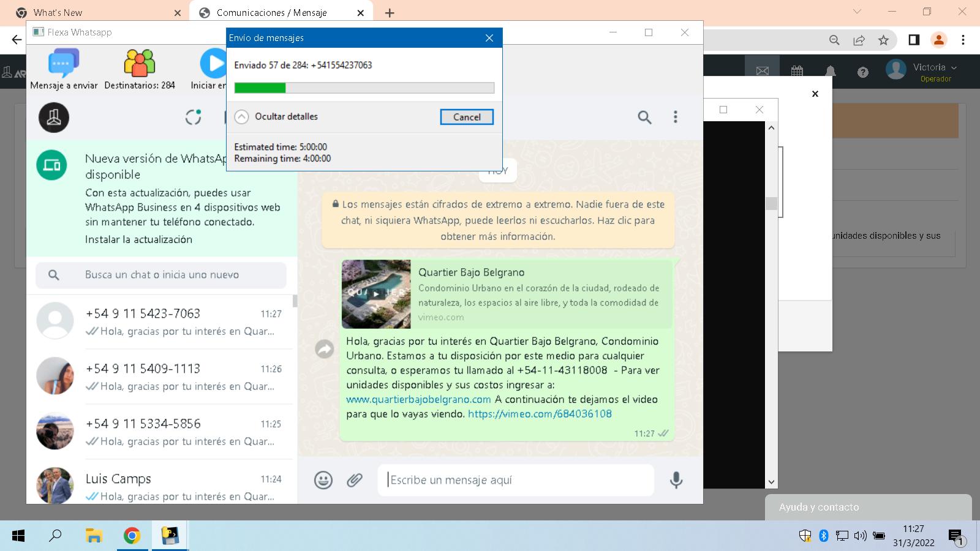
Task: Click WhatsApp update devices icon
Action: 51,165
